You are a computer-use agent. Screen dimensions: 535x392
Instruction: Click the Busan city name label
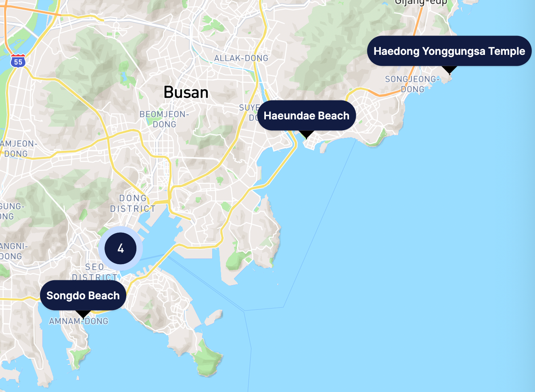pyautogui.click(x=186, y=92)
